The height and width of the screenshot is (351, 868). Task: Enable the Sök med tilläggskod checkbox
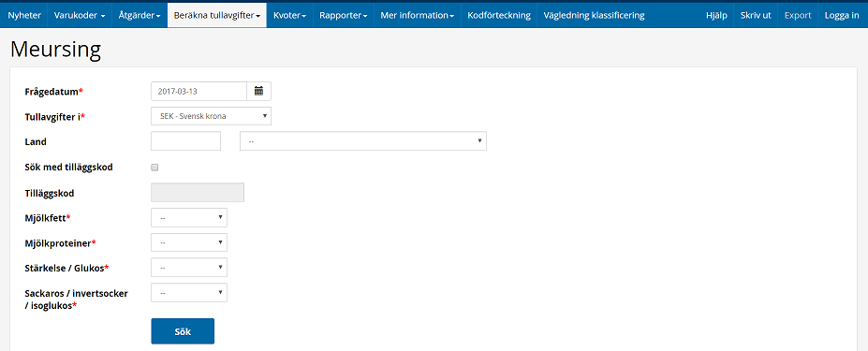(154, 168)
